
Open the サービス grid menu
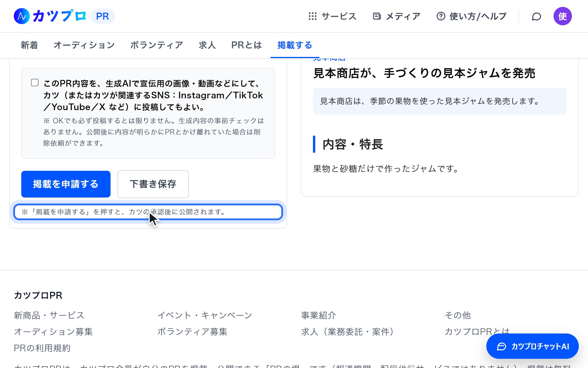[x=332, y=16]
